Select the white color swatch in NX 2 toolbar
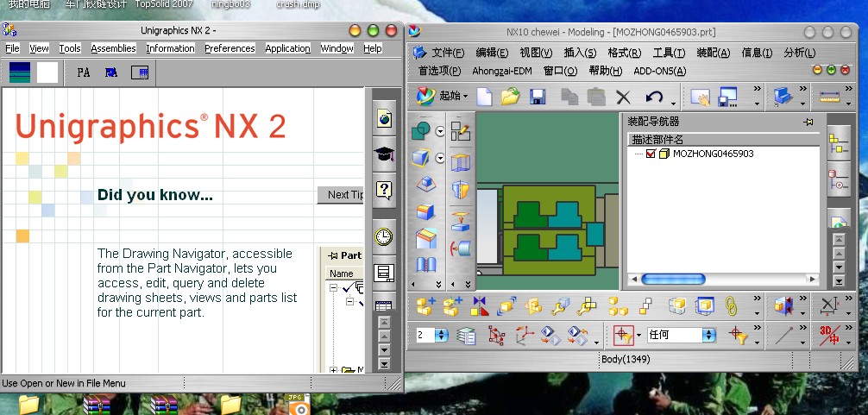 (x=47, y=72)
